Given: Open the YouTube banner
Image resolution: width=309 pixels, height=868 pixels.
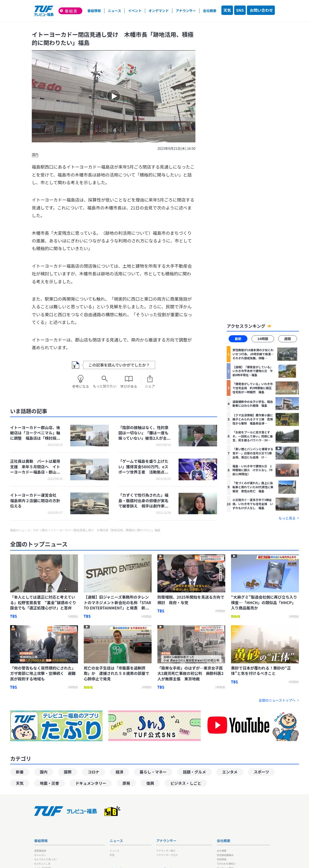Looking at the screenshot, I should [253, 725].
